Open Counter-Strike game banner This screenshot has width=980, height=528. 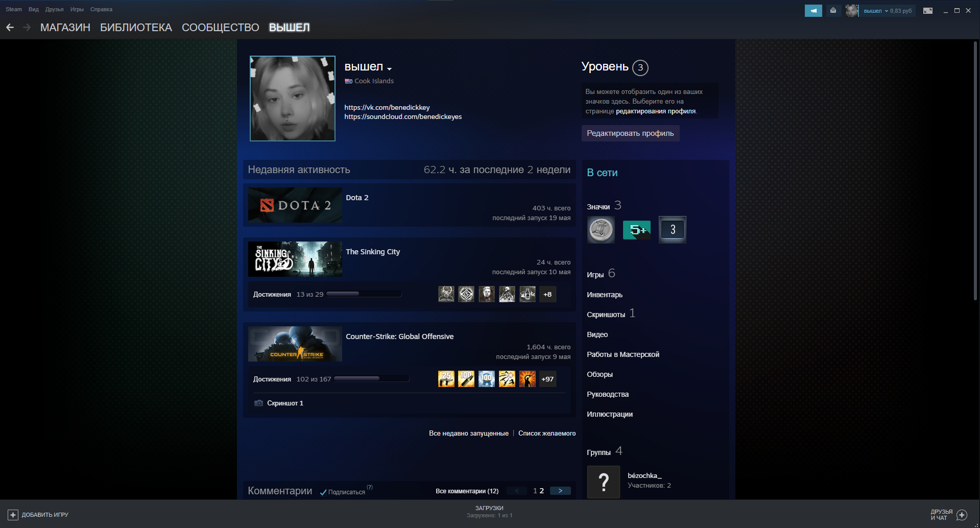[295, 344]
